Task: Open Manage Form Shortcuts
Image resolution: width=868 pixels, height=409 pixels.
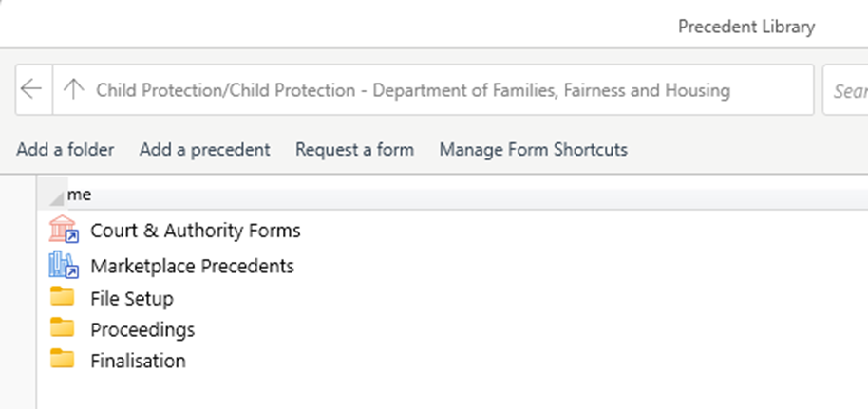Action: coord(533,149)
